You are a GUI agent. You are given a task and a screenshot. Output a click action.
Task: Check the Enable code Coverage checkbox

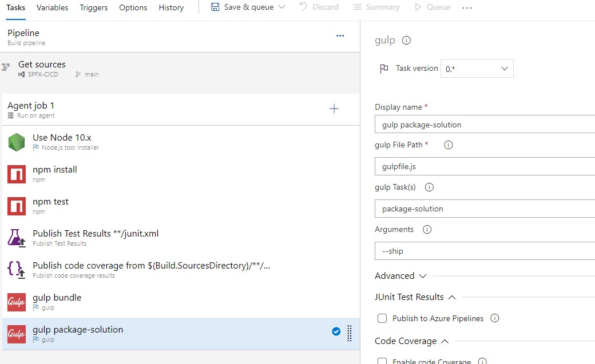[x=382, y=361]
